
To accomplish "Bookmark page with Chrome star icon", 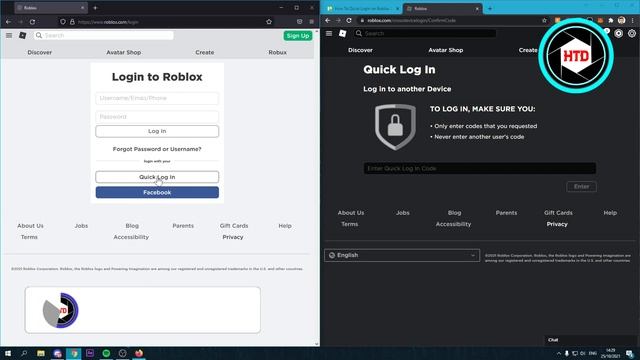I will 544,20.
